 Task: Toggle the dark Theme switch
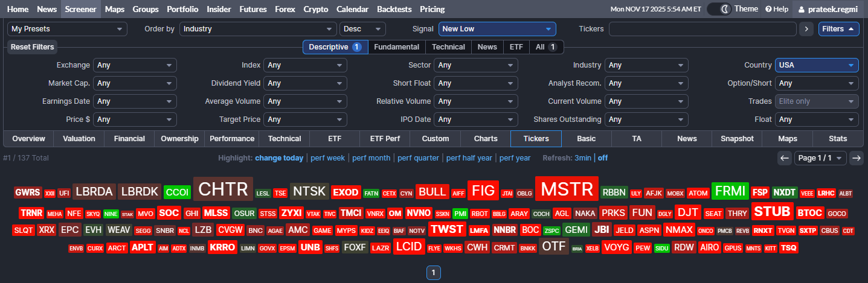click(719, 9)
